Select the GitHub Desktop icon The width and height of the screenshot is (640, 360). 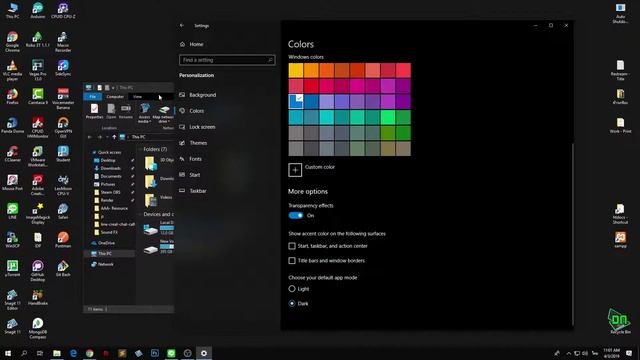pos(38,271)
